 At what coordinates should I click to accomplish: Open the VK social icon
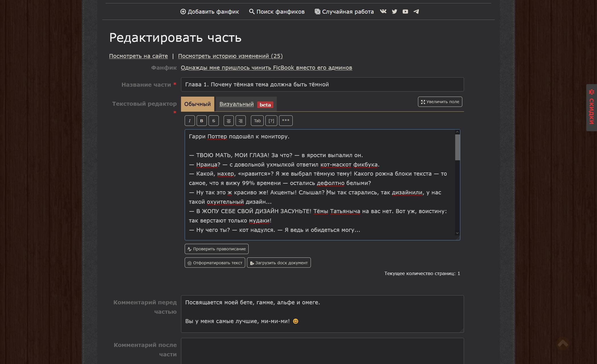pyautogui.click(x=383, y=12)
